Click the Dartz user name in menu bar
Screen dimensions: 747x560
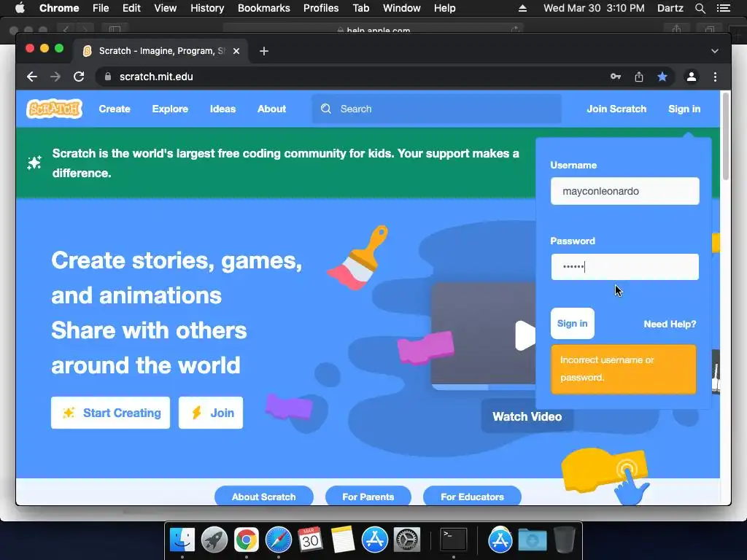670,8
